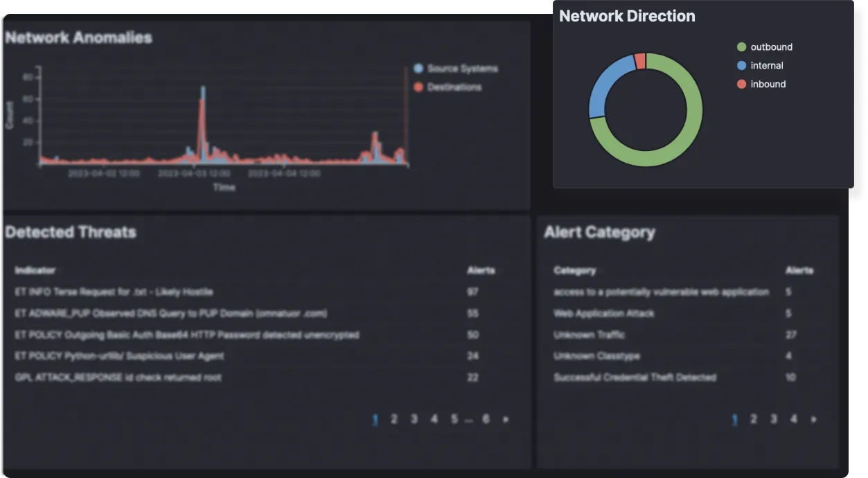Click the legend dot next to Source Systems
The width and height of the screenshot is (868, 478).
click(x=417, y=69)
